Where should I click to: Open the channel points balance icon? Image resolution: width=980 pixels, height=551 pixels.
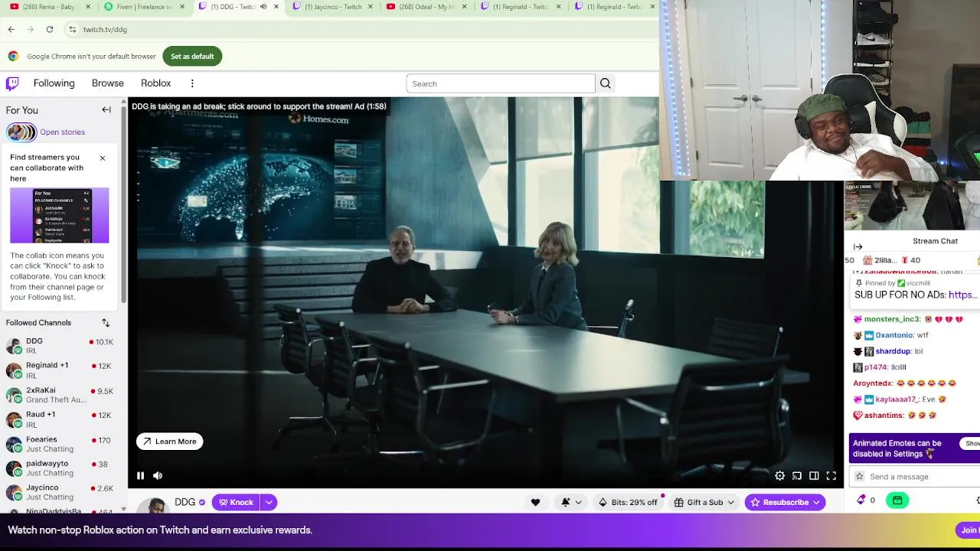pyautogui.click(x=861, y=500)
